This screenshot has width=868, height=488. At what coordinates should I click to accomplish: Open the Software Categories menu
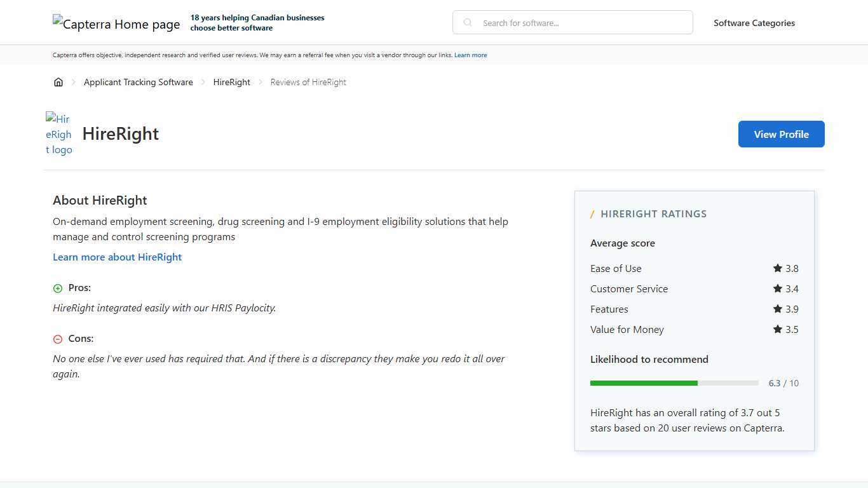tap(754, 23)
